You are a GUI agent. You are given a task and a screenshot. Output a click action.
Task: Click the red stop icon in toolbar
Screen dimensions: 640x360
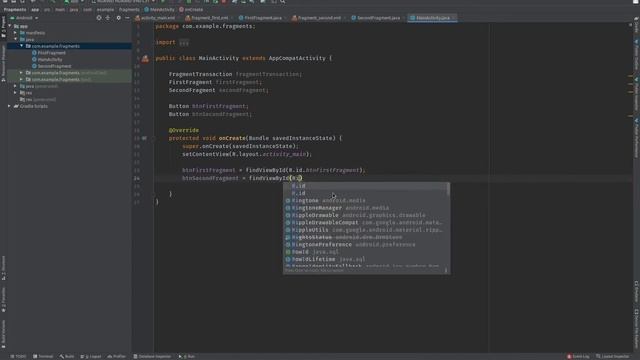coord(224,2)
